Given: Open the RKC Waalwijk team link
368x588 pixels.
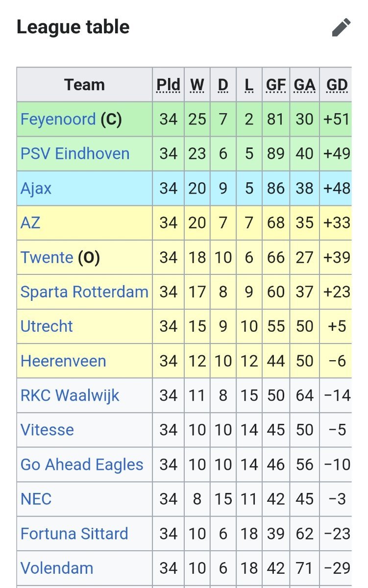Looking at the screenshot, I should click(x=70, y=395).
